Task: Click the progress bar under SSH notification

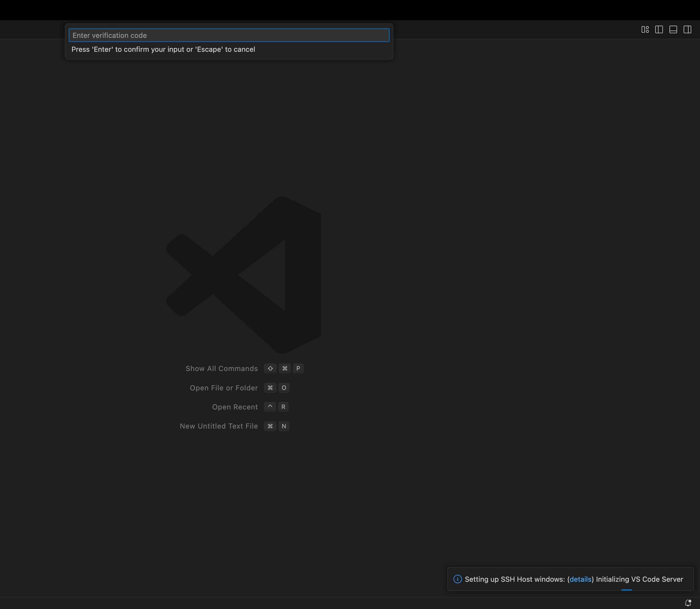Action: 626,590
